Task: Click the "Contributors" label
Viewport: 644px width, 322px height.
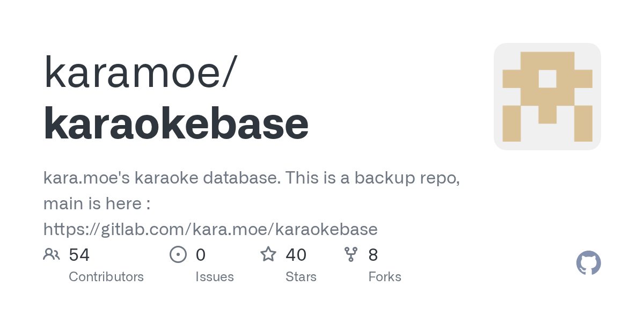Action: (x=106, y=277)
